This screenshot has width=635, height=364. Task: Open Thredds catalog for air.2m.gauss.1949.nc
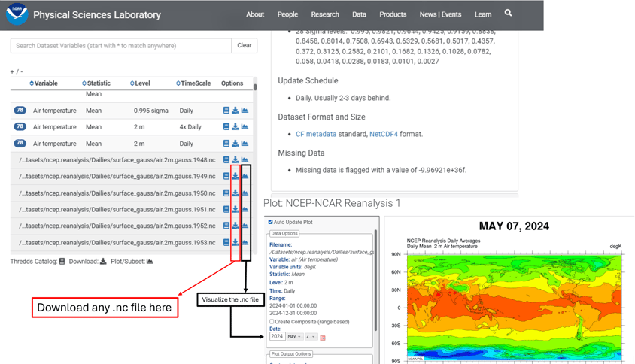tap(226, 176)
